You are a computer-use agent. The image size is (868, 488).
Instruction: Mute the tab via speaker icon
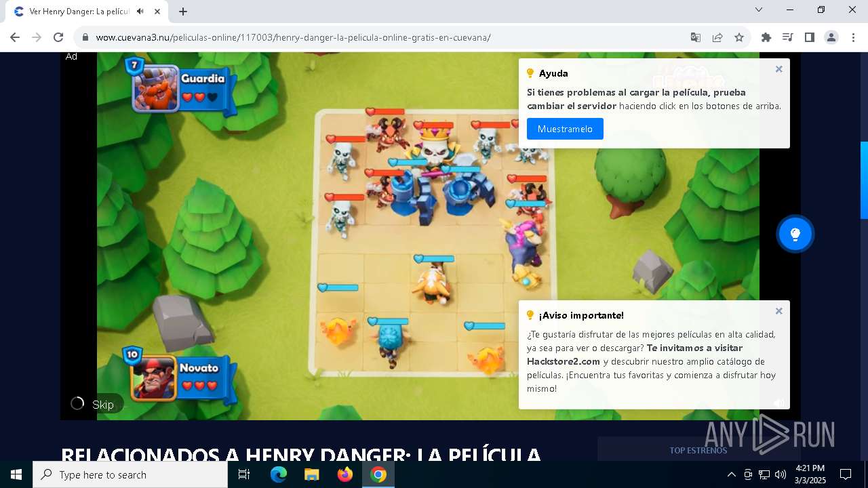pos(140,12)
